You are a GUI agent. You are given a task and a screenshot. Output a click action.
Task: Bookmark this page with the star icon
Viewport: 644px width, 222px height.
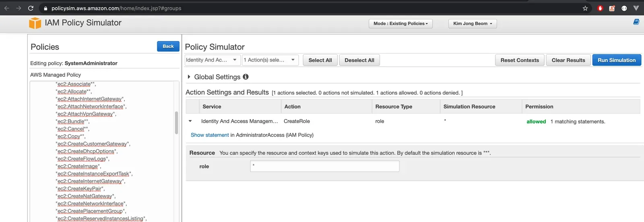pos(585,8)
